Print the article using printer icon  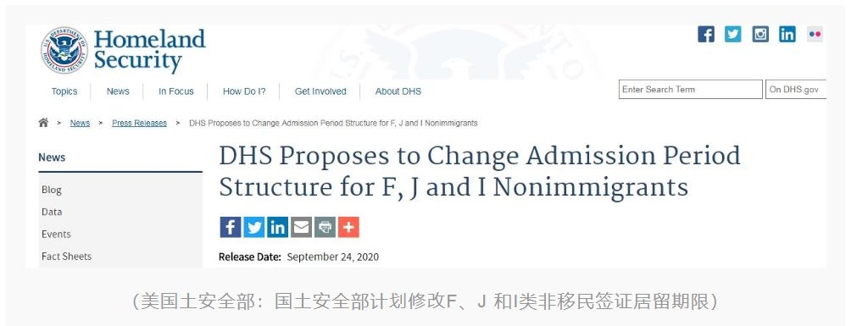pos(325,227)
